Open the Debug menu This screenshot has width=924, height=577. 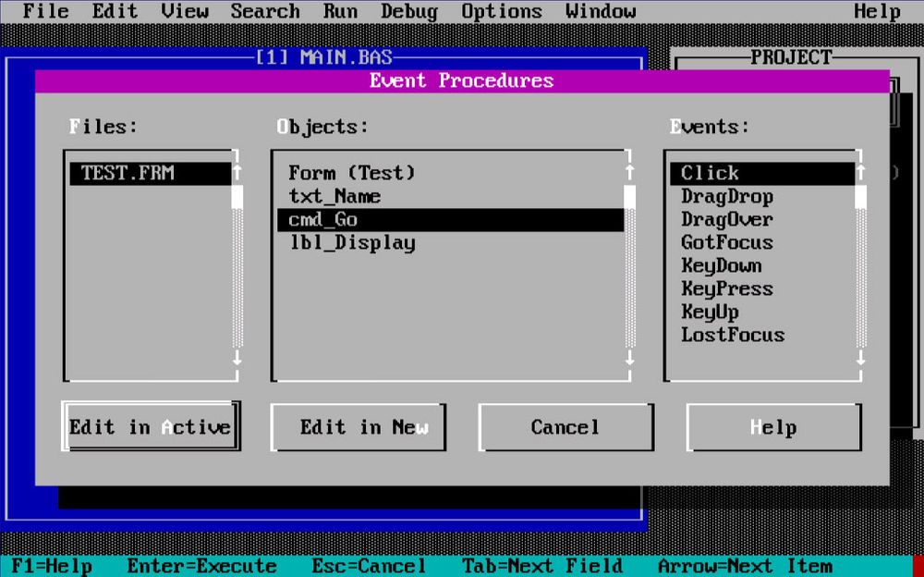tap(408, 11)
